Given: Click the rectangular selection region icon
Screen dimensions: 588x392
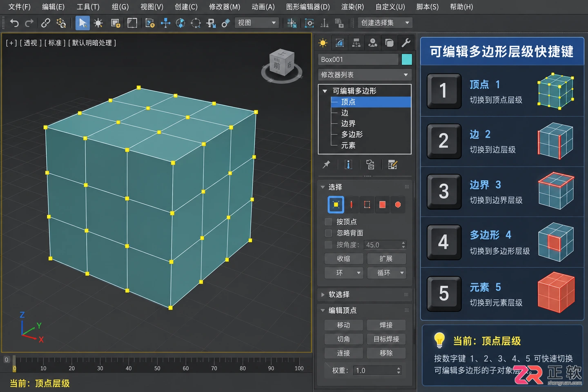Looking at the screenshot, I should coord(116,23).
